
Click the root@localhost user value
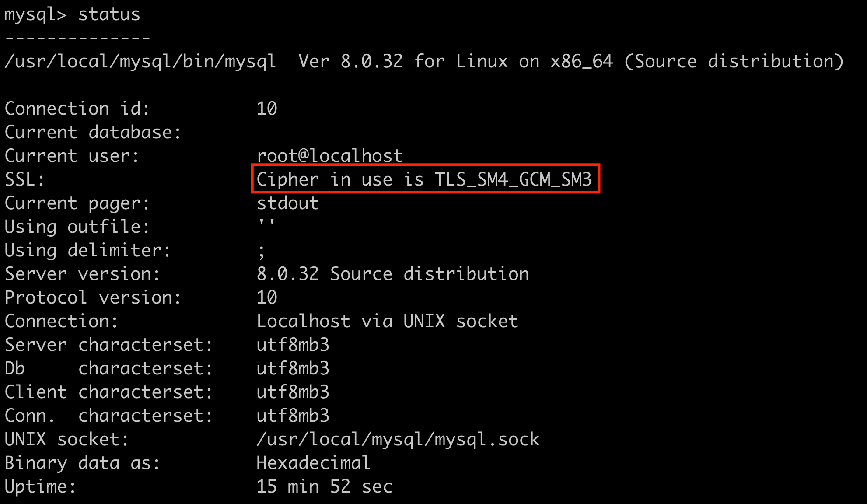329,156
